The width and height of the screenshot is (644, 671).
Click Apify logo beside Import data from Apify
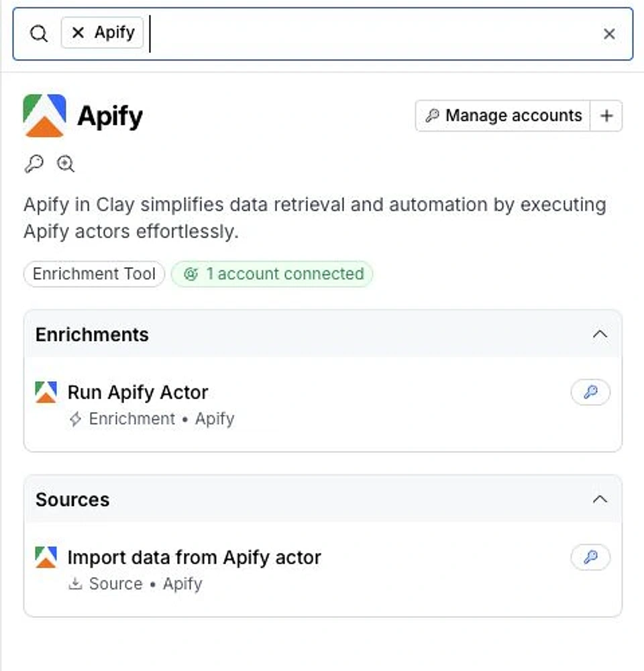point(46,557)
